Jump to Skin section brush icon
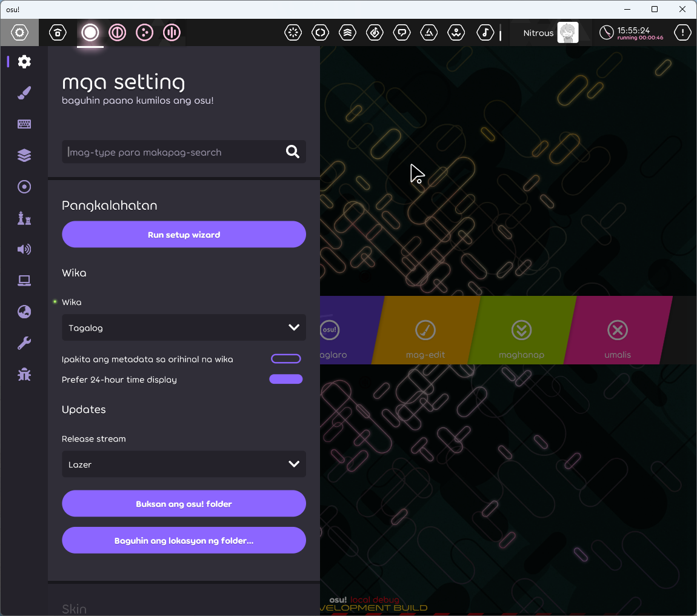697x616 pixels. [x=24, y=93]
